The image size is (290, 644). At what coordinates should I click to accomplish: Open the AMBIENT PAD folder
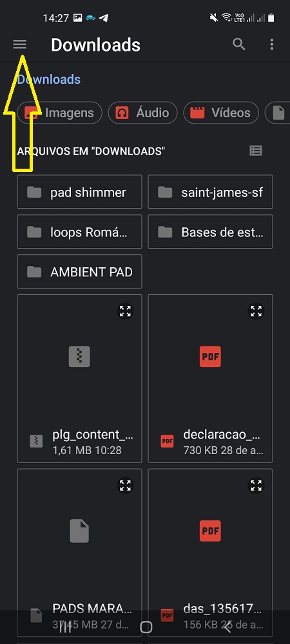pyautogui.click(x=79, y=272)
